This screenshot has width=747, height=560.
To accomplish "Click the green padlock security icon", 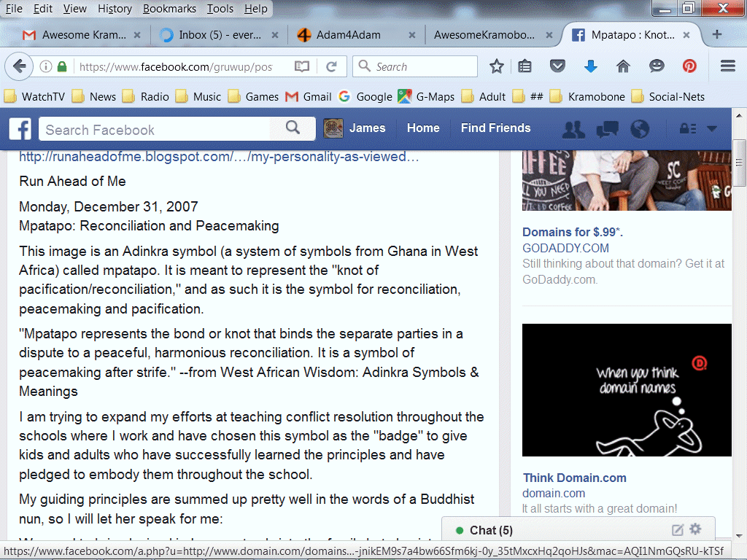I will pyautogui.click(x=62, y=66).
